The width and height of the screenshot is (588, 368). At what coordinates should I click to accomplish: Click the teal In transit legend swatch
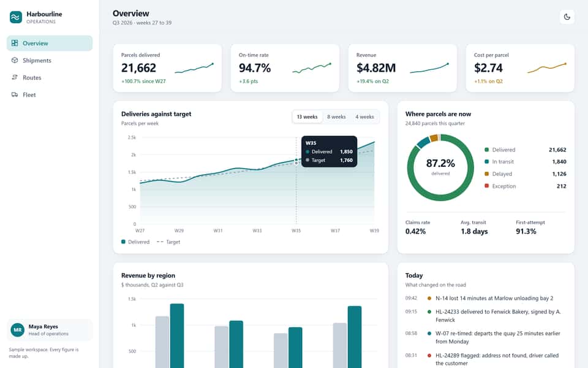[x=487, y=161]
